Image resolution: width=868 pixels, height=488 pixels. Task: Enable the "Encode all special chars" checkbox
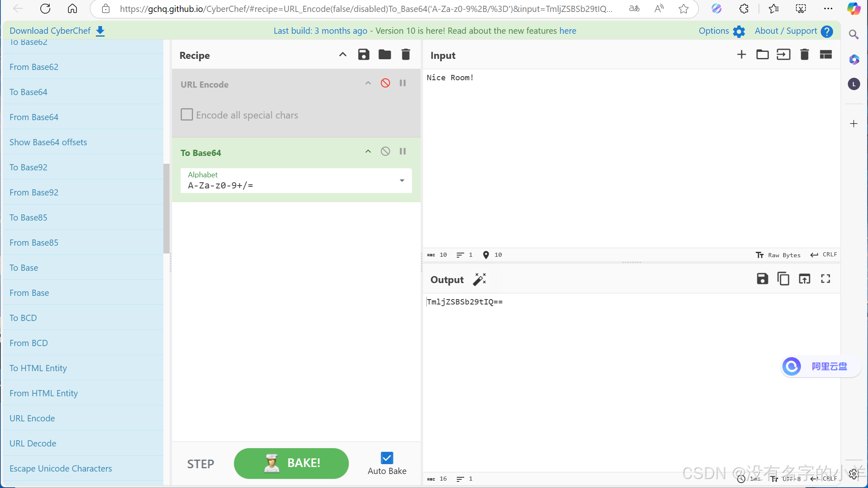(187, 115)
